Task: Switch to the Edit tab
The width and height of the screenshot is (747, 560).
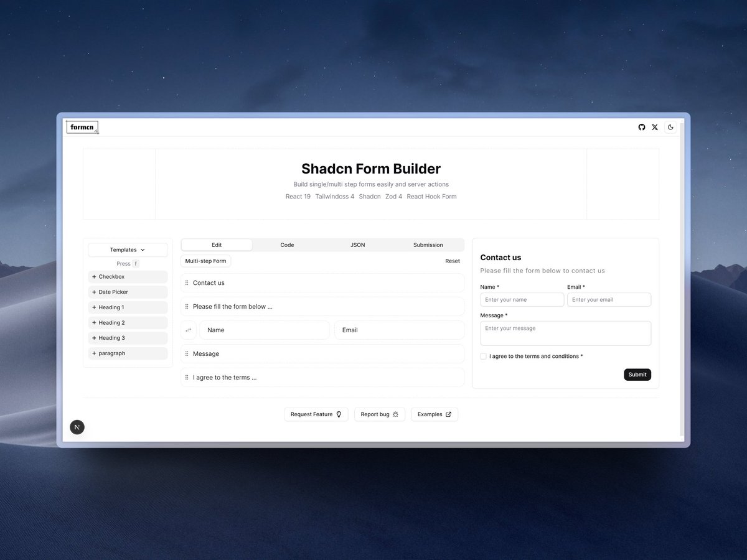Action: (x=217, y=245)
